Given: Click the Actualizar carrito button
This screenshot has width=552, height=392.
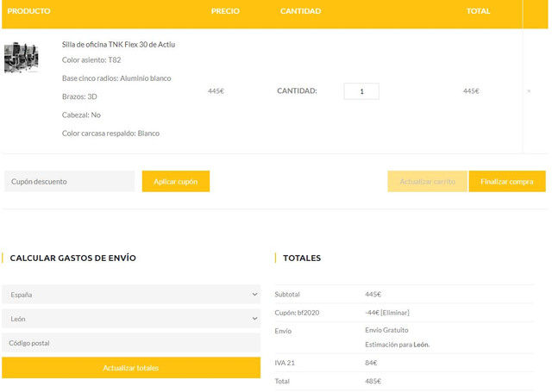Looking at the screenshot, I should (x=428, y=182).
